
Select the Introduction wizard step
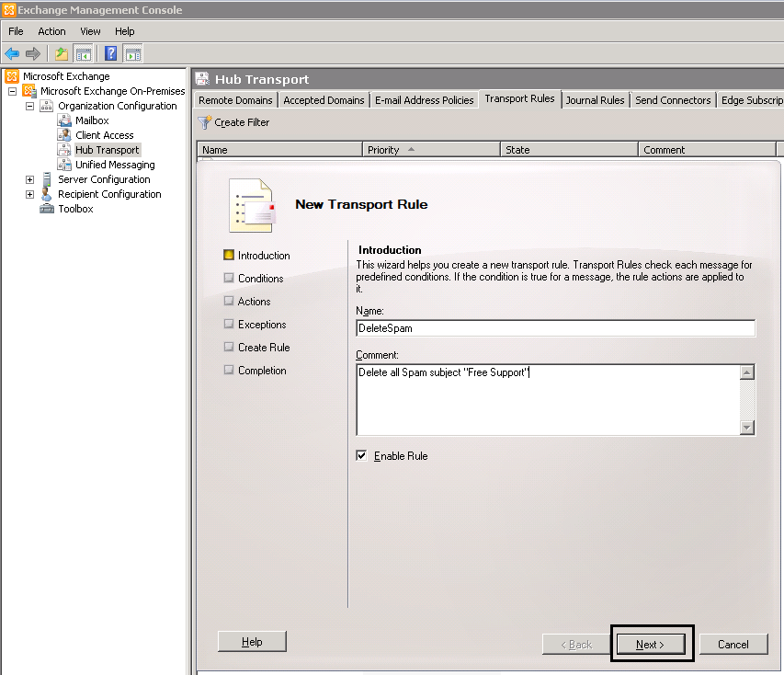click(256, 255)
